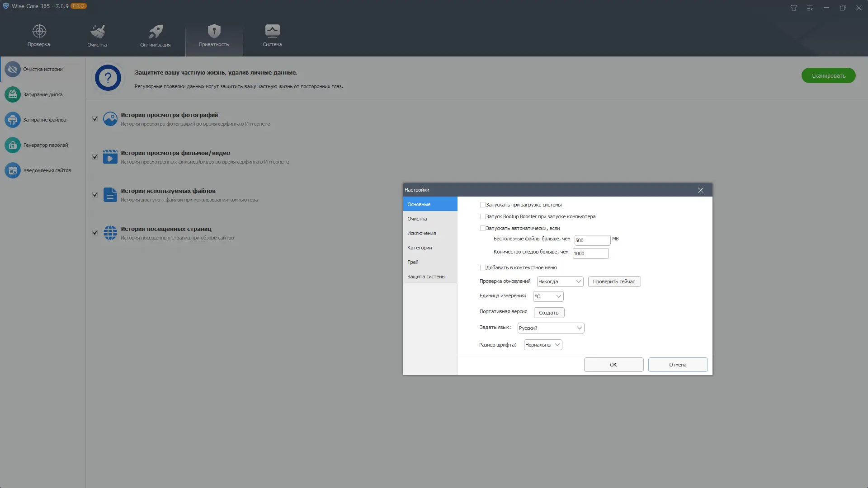
Task: Open the Проверка section icon
Action: [38, 35]
